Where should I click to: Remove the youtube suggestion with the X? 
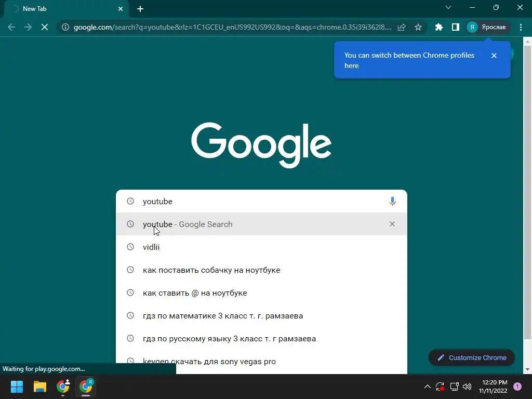tap(392, 224)
